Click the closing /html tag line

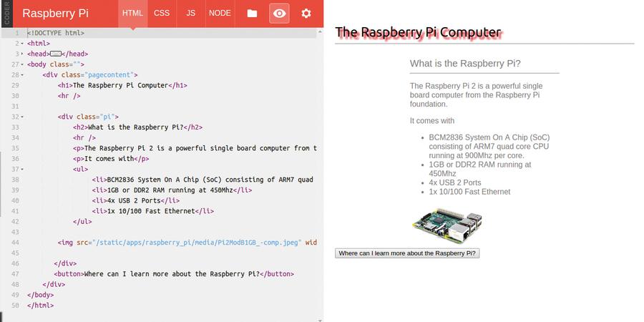point(40,306)
